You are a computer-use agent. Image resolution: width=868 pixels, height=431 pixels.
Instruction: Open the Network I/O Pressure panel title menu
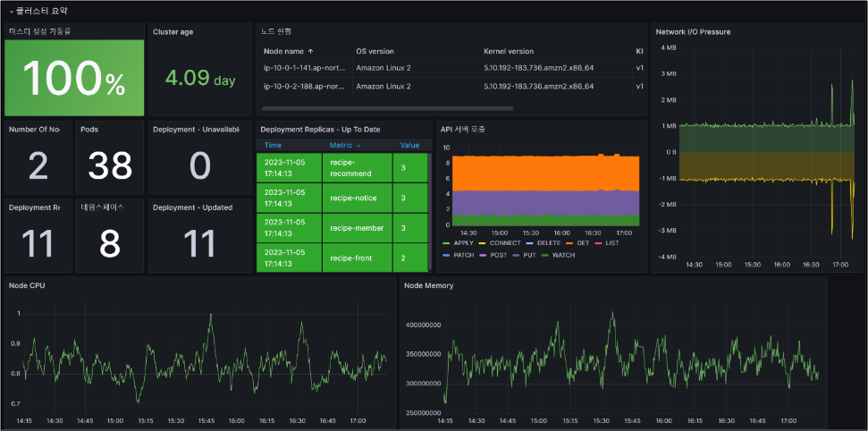pos(693,32)
